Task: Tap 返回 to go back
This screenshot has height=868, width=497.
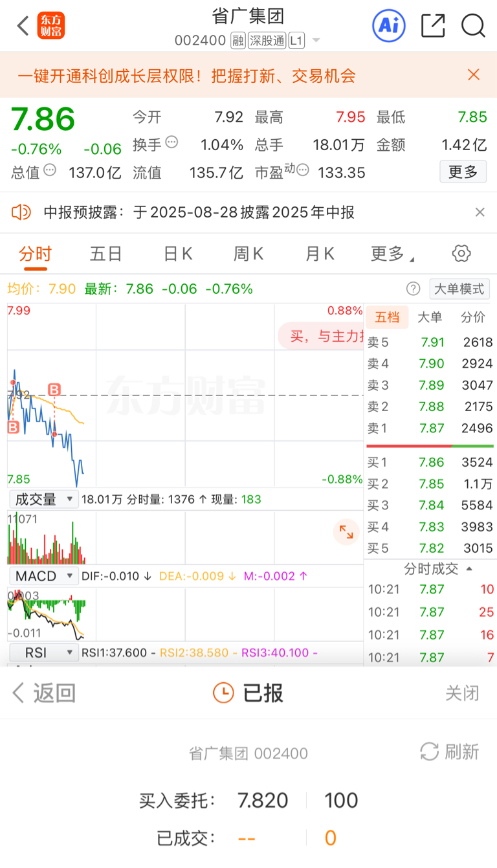Action: click(43, 693)
